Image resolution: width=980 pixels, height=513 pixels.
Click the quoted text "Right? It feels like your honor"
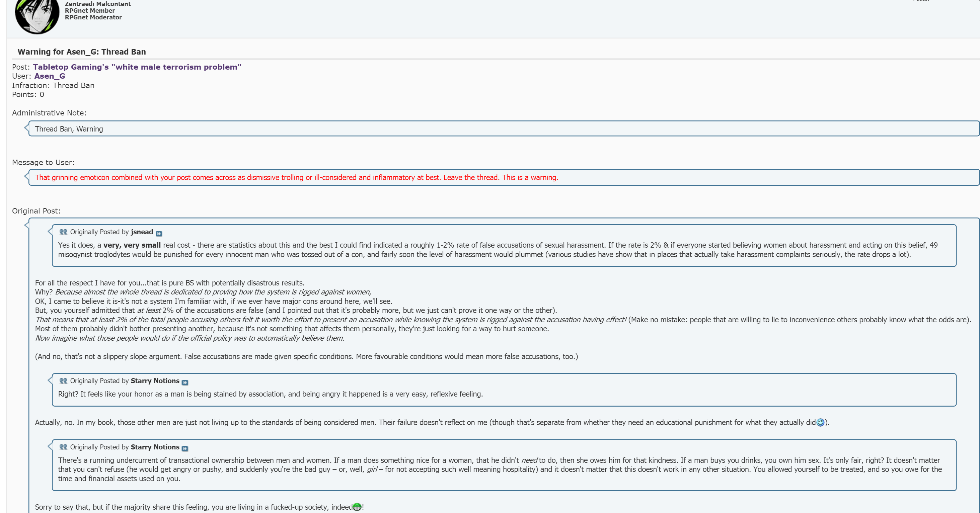coord(271,394)
